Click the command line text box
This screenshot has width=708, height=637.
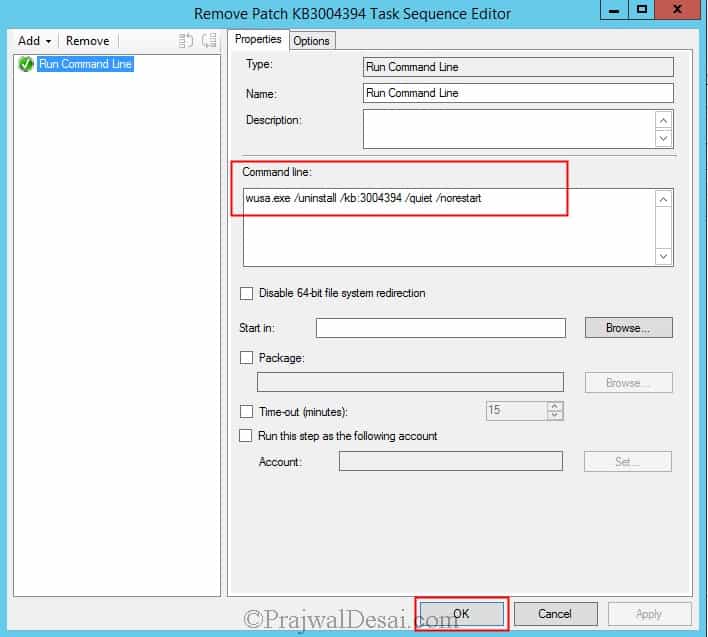449,228
